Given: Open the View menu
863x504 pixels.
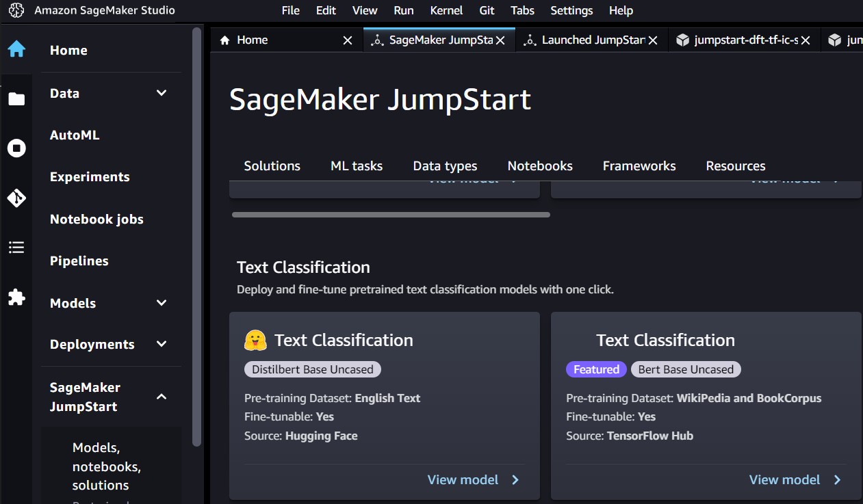Looking at the screenshot, I should click(x=365, y=10).
